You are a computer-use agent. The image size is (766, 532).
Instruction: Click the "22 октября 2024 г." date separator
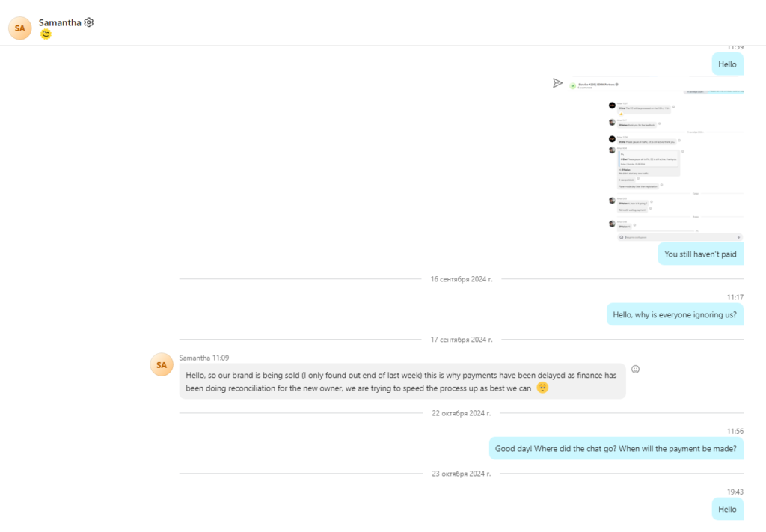pyautogui.click(x=461, y=413)
